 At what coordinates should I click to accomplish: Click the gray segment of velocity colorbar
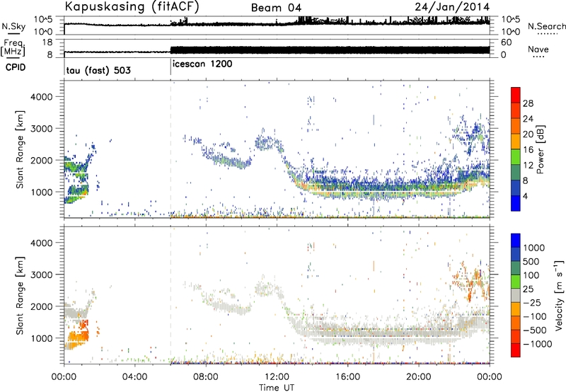pyautogui.click(x=516, y=295)
